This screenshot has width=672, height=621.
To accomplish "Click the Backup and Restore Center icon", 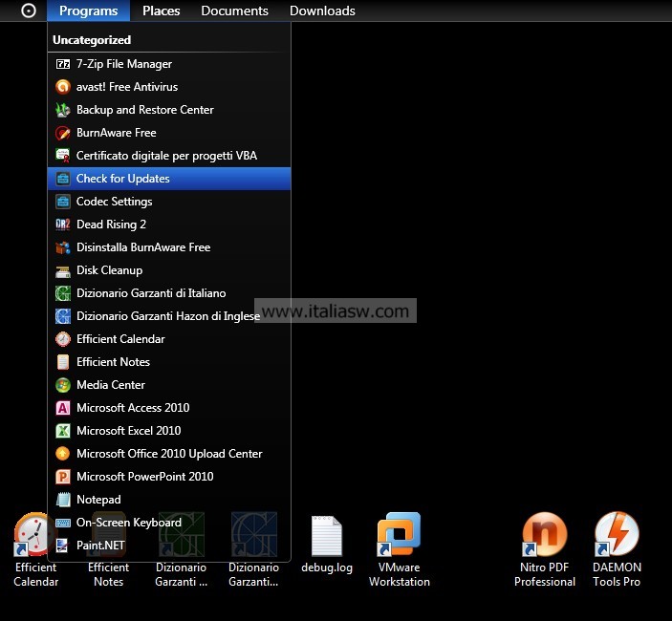I will (63, 110).
